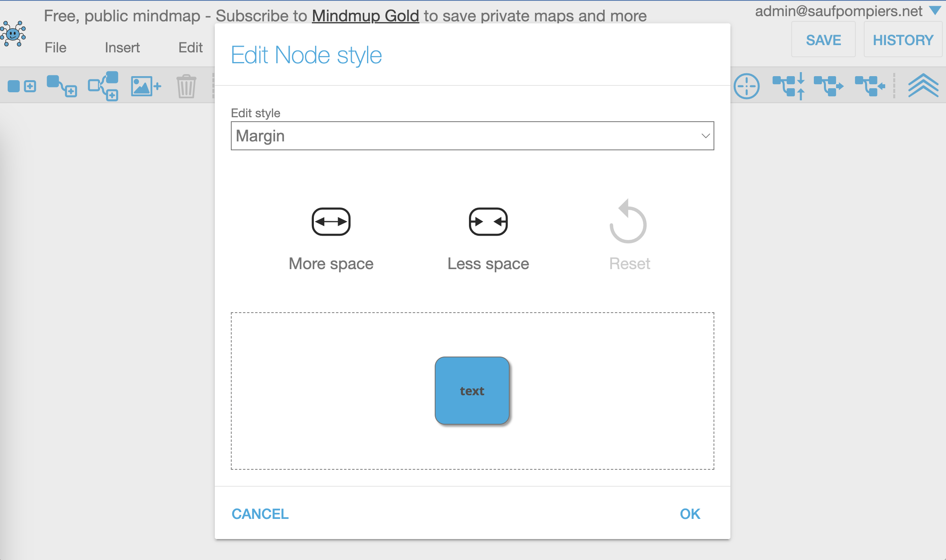Open the Edit menu
This screenshot has width=946, height=560.
(190, 48)
